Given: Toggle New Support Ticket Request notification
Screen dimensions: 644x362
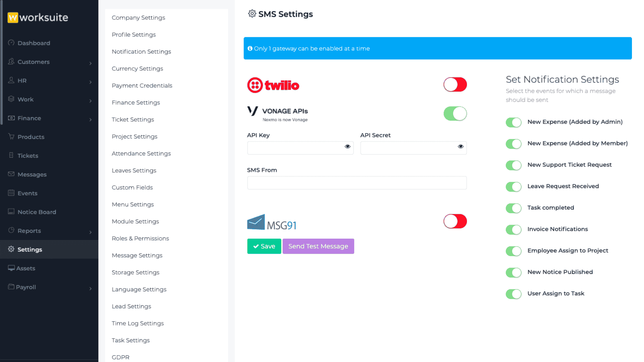Looking at the screenshot, I should point(514,165).
